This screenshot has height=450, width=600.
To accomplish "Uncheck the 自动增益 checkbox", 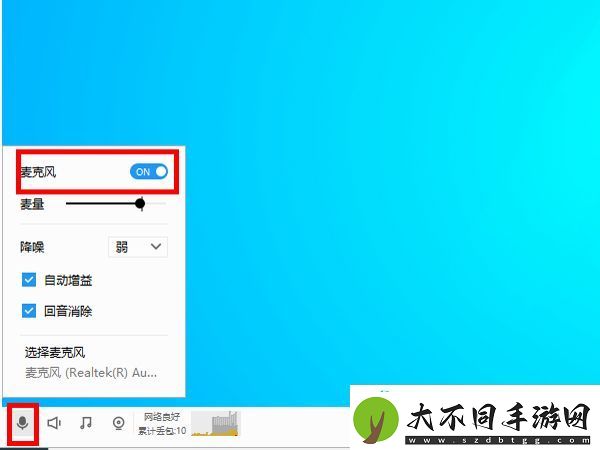I will tap(29, 280).
